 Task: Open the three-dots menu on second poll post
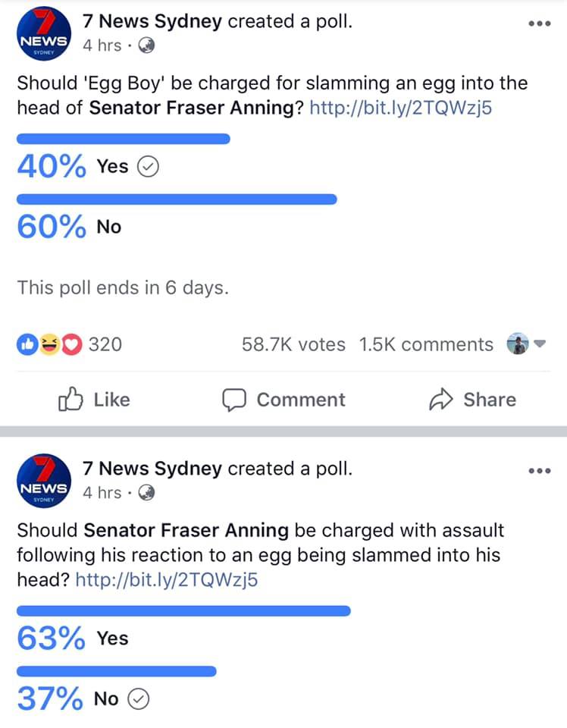[538, 471]
